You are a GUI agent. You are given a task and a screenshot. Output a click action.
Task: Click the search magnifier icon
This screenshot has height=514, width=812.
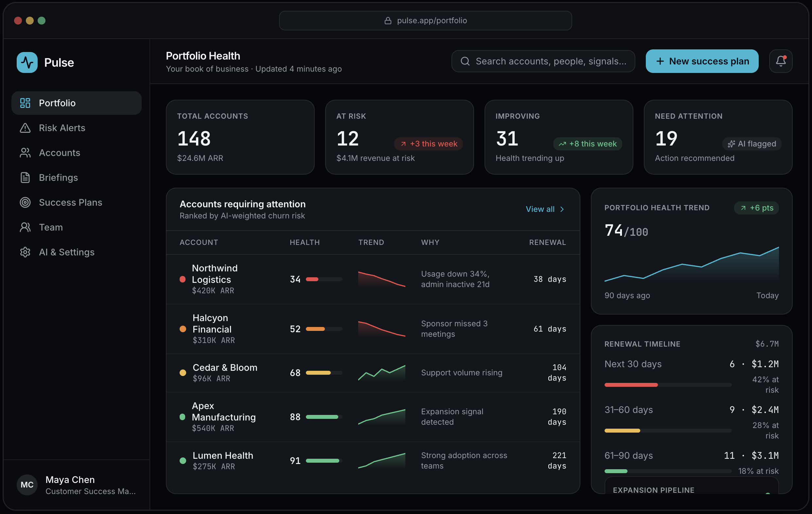pyautogui.click(x=465, y=61)
